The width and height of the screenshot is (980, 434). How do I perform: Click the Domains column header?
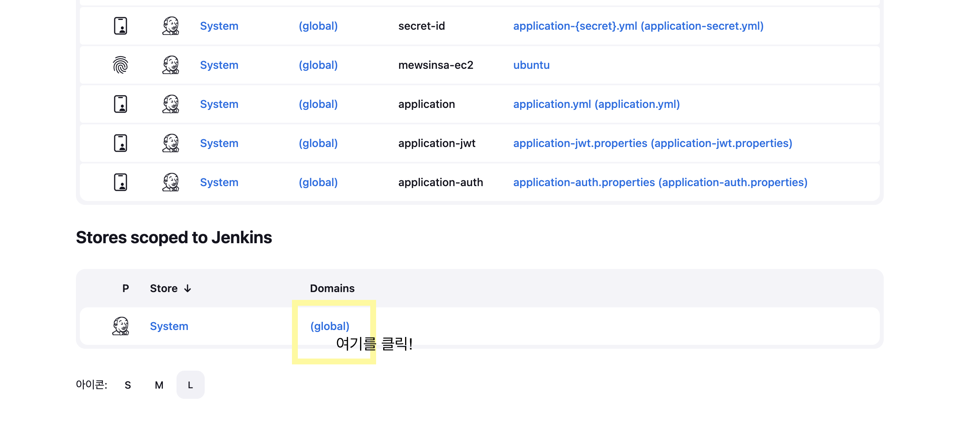[332, 289]
